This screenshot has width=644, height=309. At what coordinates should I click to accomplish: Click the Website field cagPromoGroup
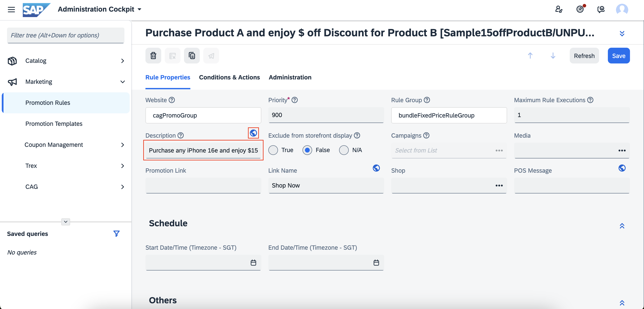(x=203, y=115)
